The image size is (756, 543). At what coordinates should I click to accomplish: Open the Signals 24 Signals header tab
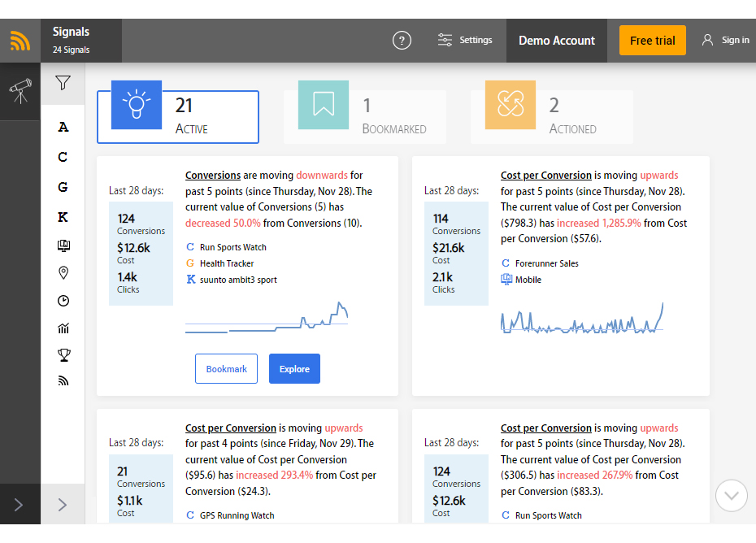tap(81, 41)
